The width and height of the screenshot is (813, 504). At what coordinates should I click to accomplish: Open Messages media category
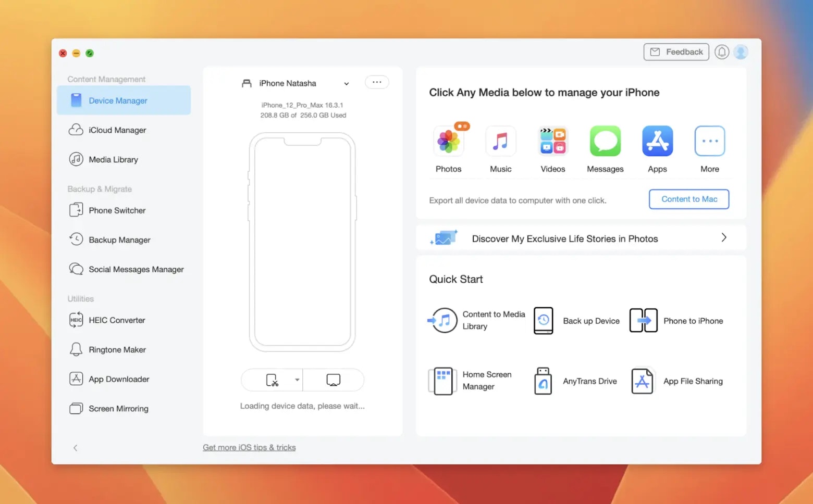click(605, 142)
